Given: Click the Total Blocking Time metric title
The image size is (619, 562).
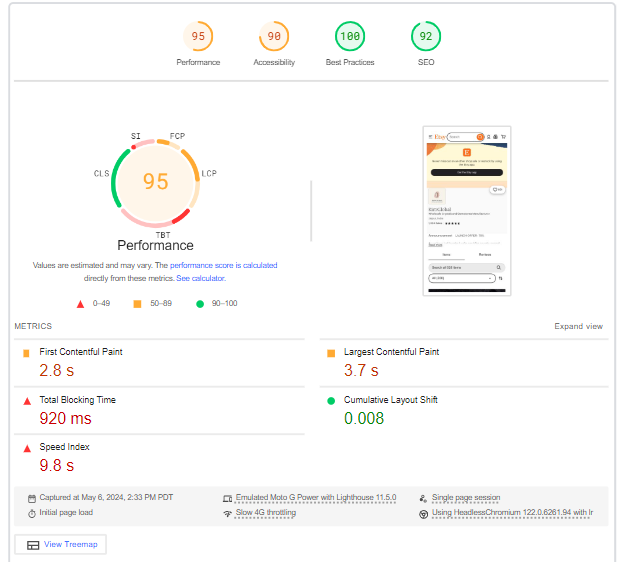Looking at the screenshot, I should (x=77, y=400).
